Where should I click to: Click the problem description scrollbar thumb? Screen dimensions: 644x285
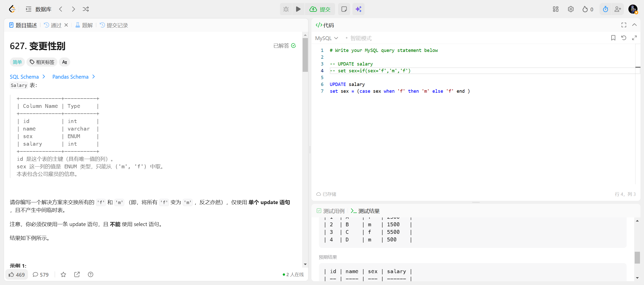pyautogui.click(x=305, y=55)
